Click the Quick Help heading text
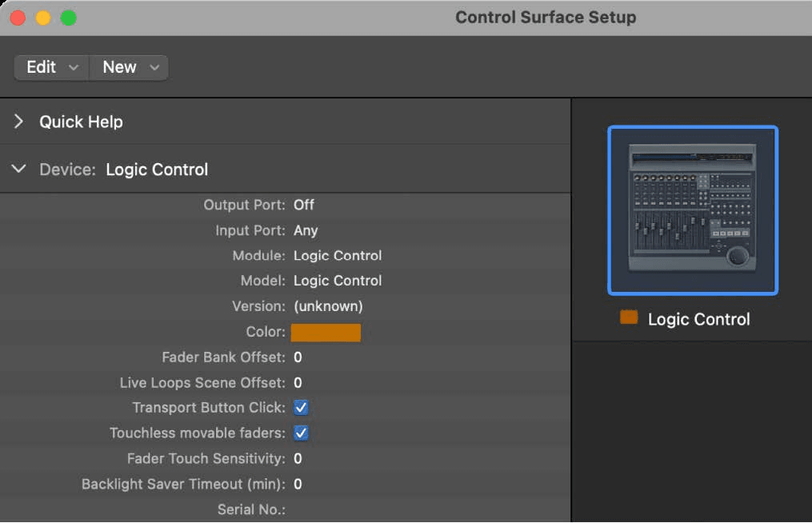Viewport: 812px width, 523px height. (x=82, y=122)
